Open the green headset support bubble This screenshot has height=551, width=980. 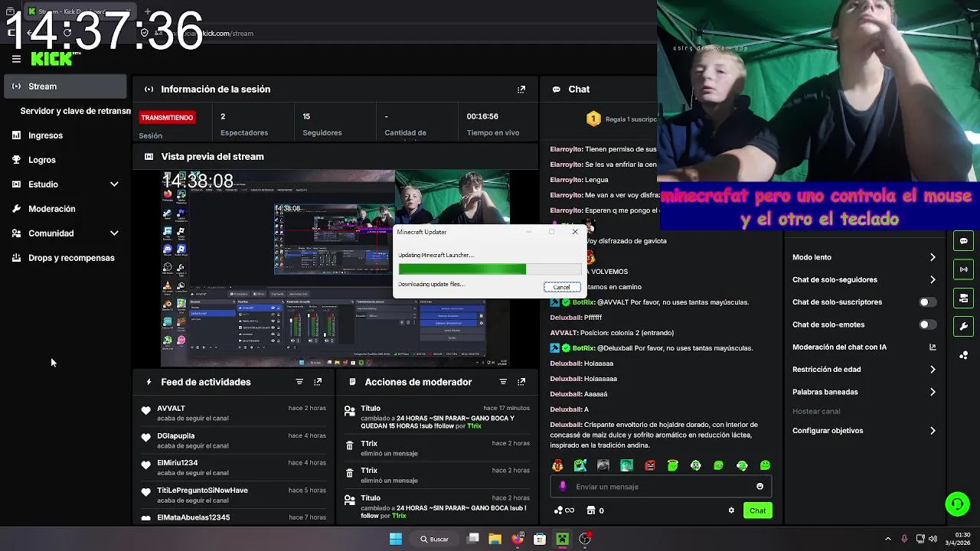957,504
